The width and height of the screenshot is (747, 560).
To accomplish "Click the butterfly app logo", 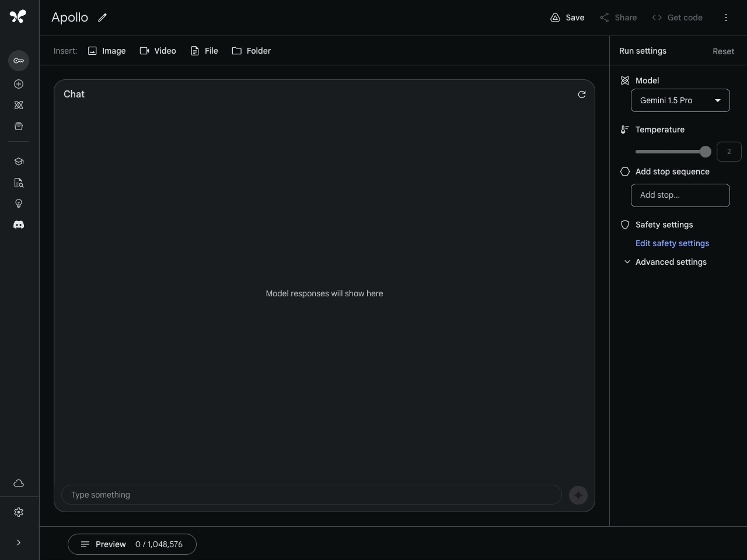I will (18, 16).
